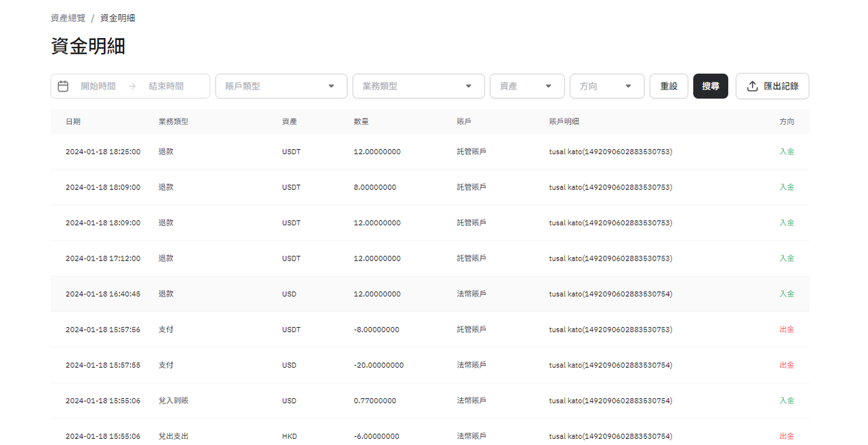Click the 賬戶 column header
The height and width of the screenshot is (445, 868).
point(465,122)
